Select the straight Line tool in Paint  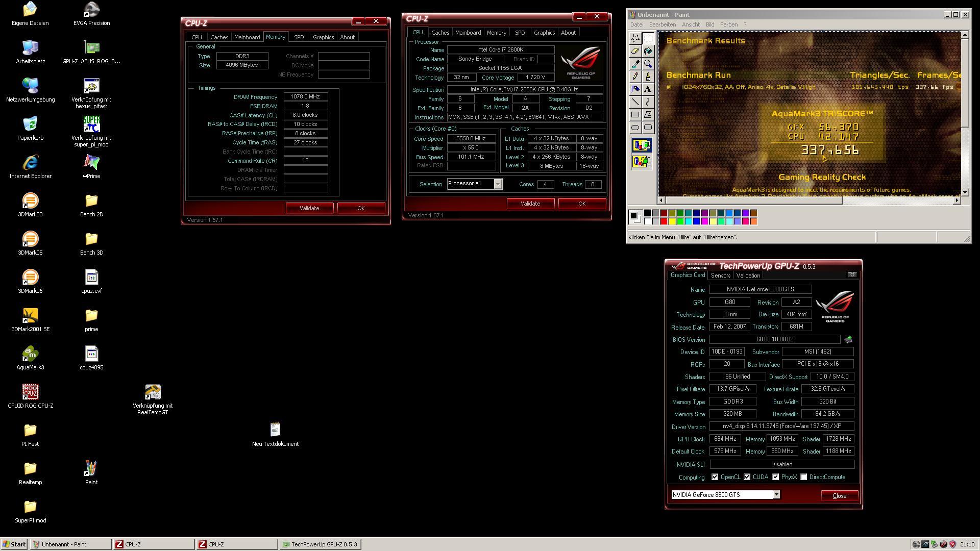click(635, 102)
